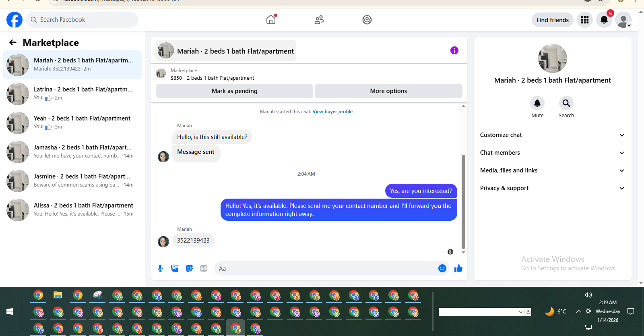Open conversation information purple icon
The height and width of the screenshot is (336, 644).
tap(454, 50)
